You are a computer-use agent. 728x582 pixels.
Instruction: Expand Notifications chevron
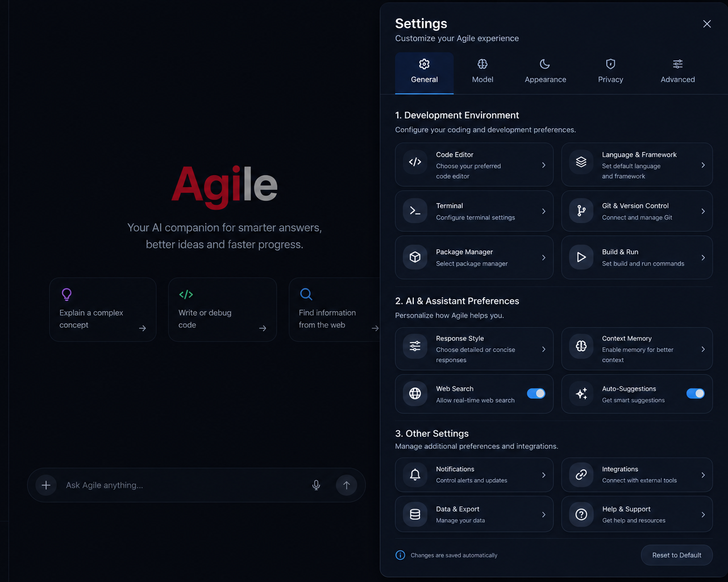tap(544, 475)
